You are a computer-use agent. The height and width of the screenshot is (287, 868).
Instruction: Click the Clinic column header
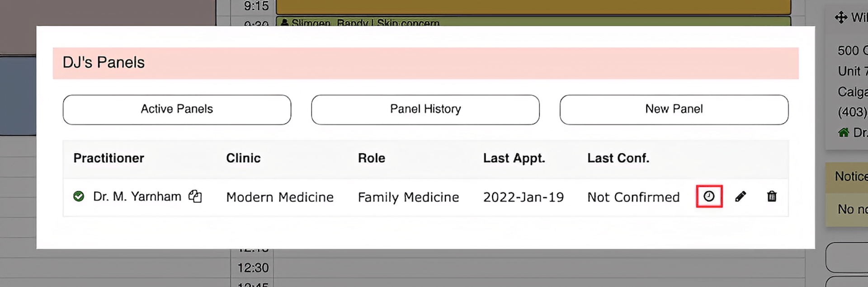tap(243, 158)
